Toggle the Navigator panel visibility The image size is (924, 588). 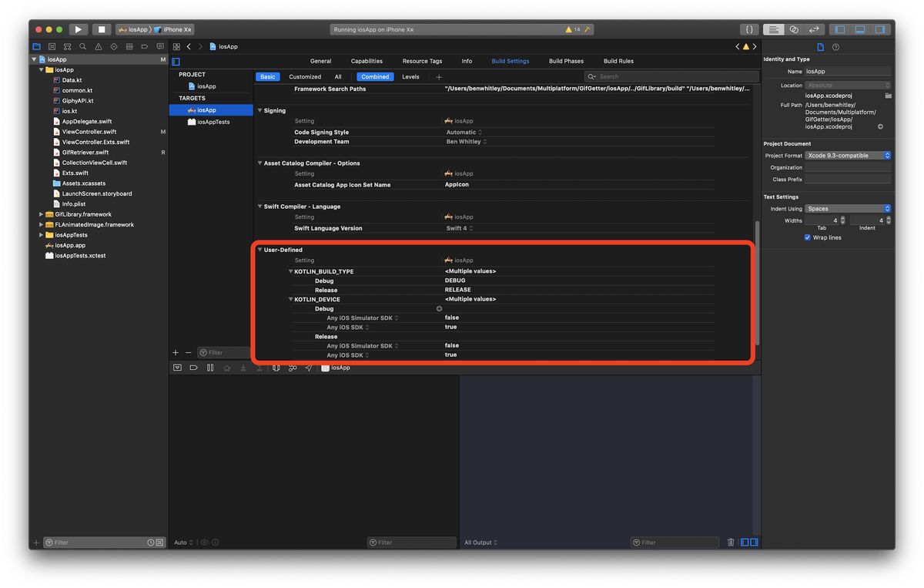click(840, 29)
